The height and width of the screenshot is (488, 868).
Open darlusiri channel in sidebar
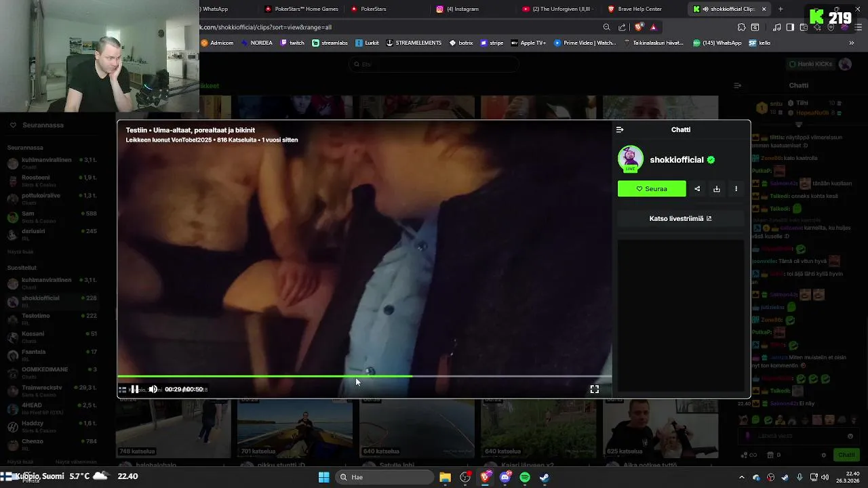pyautogui.click(x=53, y=234)
